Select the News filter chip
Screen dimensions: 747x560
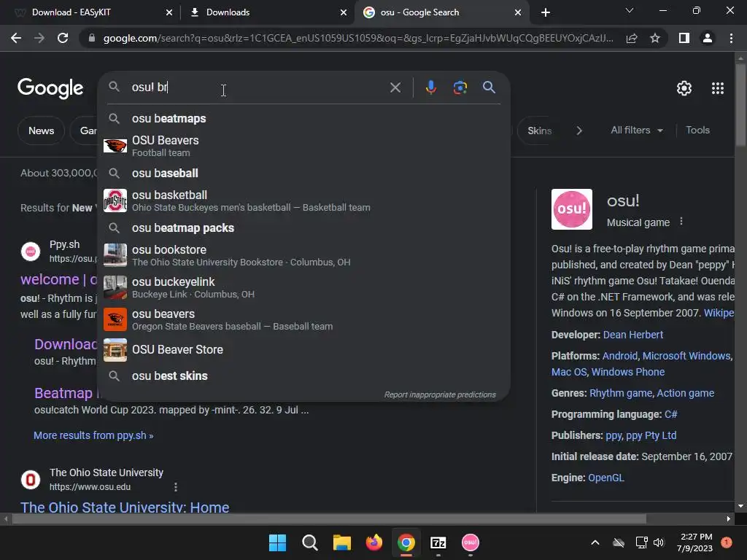pos(41,131)
